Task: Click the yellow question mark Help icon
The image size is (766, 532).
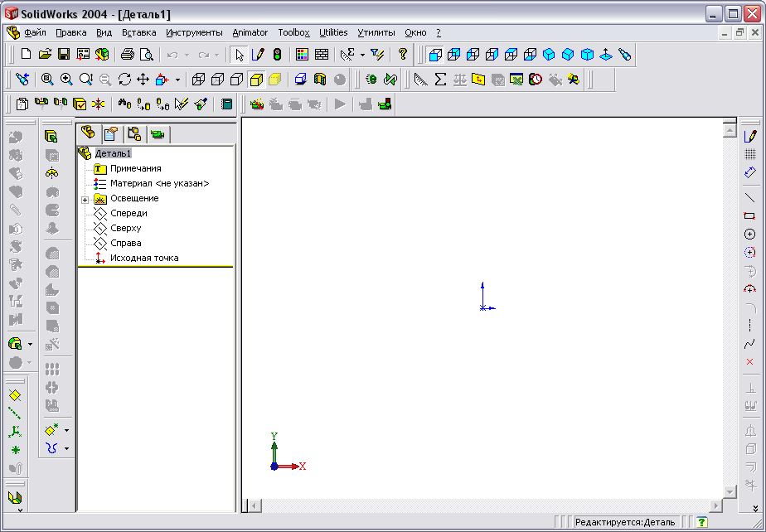Action: point(403,54)
